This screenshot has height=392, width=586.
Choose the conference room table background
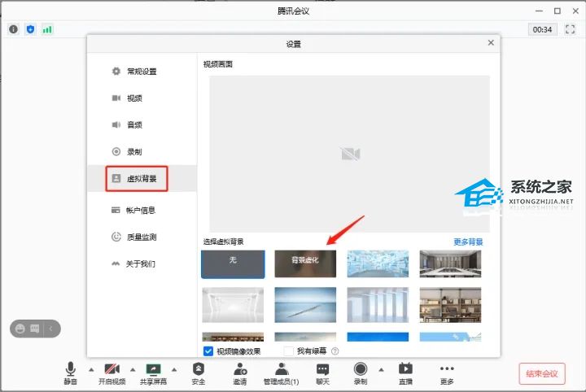450,264
